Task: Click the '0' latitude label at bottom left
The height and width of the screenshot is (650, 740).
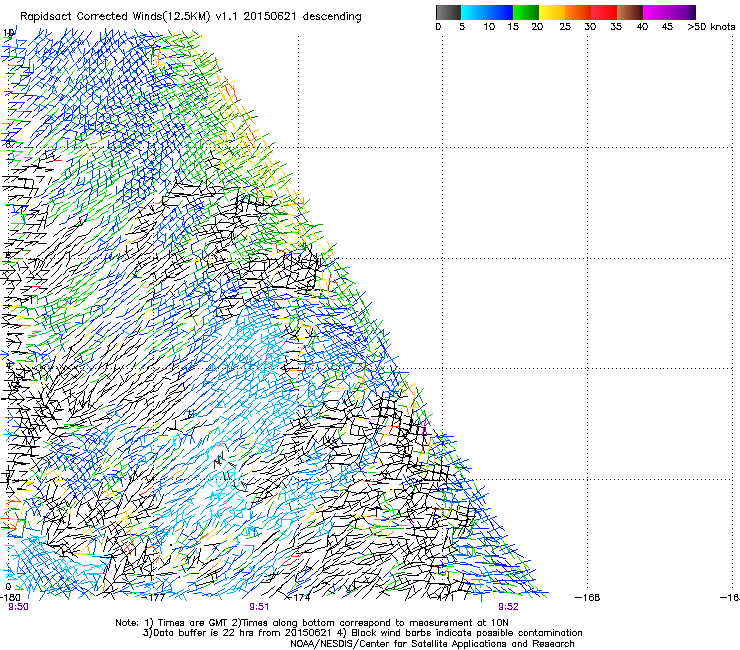Action: tap(8, 587)
